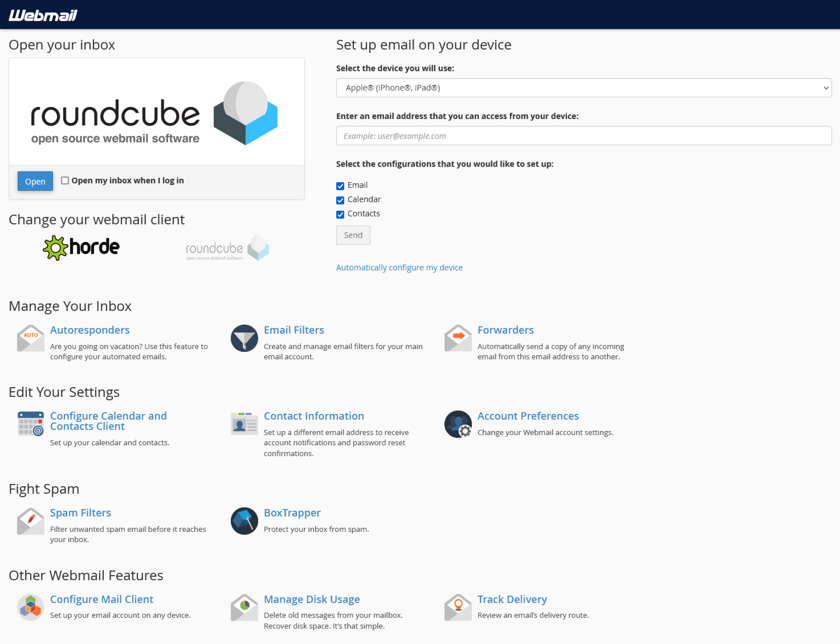Click Automatically configure my device link
This screenshot has width=840, height=644.
pos(399,266)
